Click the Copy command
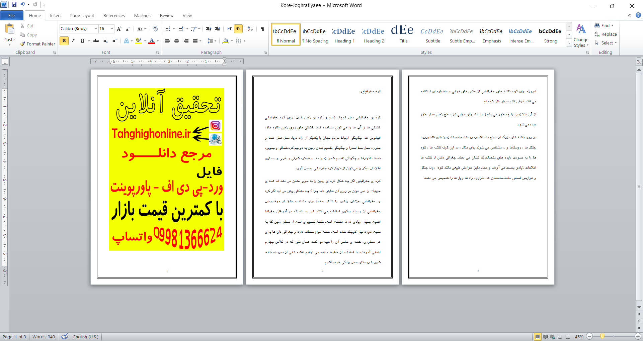The height and width of the screenshot is (341, 644). click(28, 35)
